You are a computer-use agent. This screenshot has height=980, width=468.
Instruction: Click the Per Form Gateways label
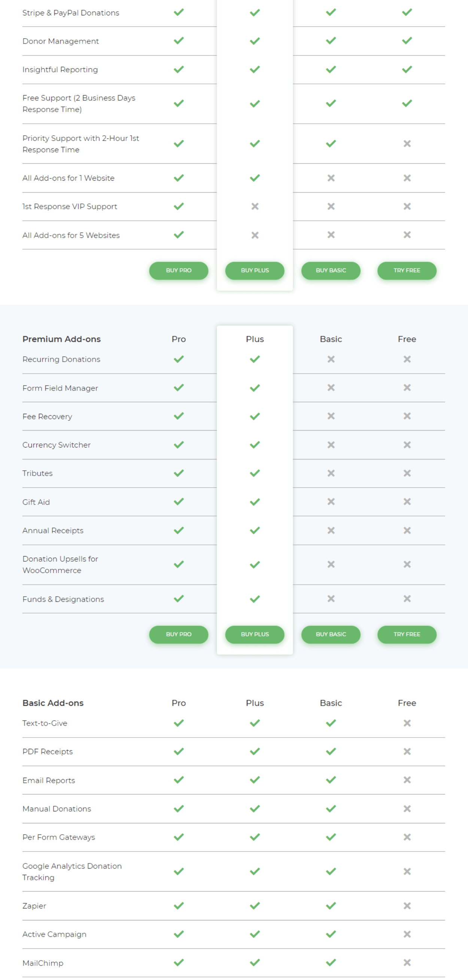pyautogui.click(x=58, y=837)
